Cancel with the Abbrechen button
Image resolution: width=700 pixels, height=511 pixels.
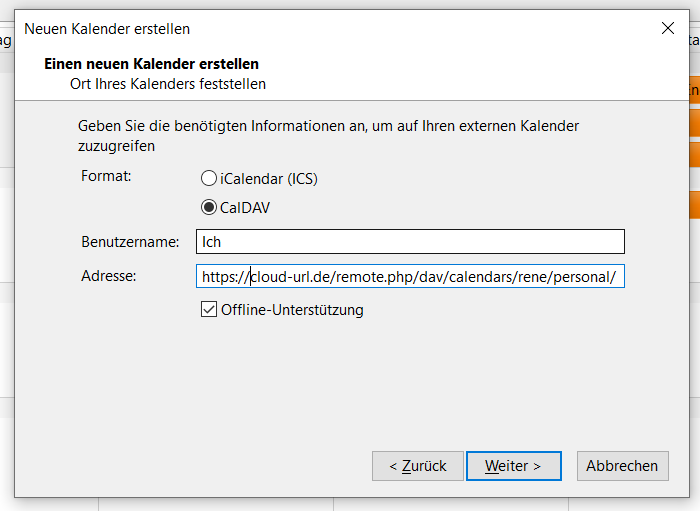tap(622, 466)
